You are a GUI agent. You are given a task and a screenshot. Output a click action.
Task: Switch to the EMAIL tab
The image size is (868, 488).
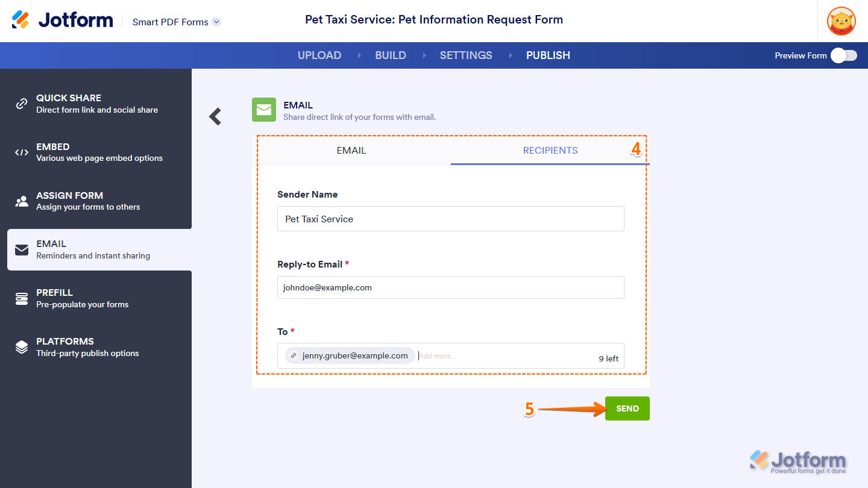click(x=351, y=151)
